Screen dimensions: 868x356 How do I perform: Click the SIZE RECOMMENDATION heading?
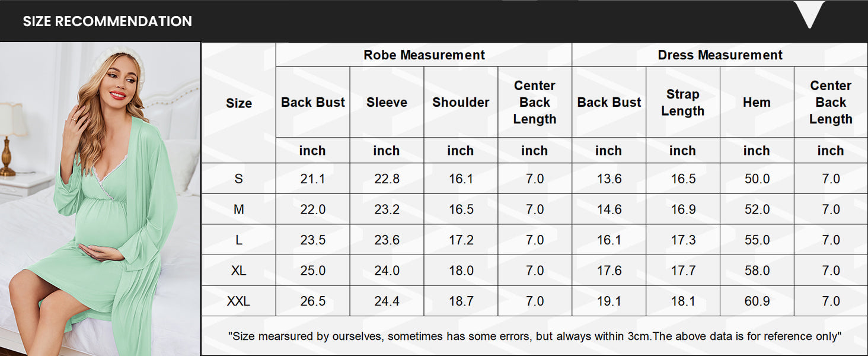(x=107, y=21)
